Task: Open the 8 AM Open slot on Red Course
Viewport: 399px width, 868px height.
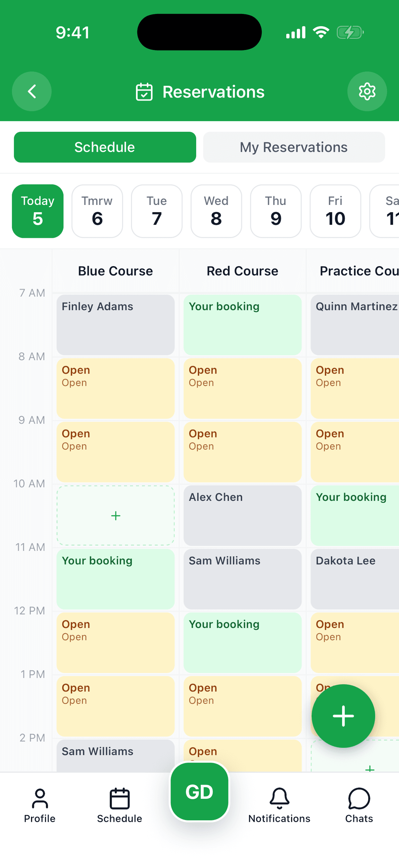Action: coord(242,388)
